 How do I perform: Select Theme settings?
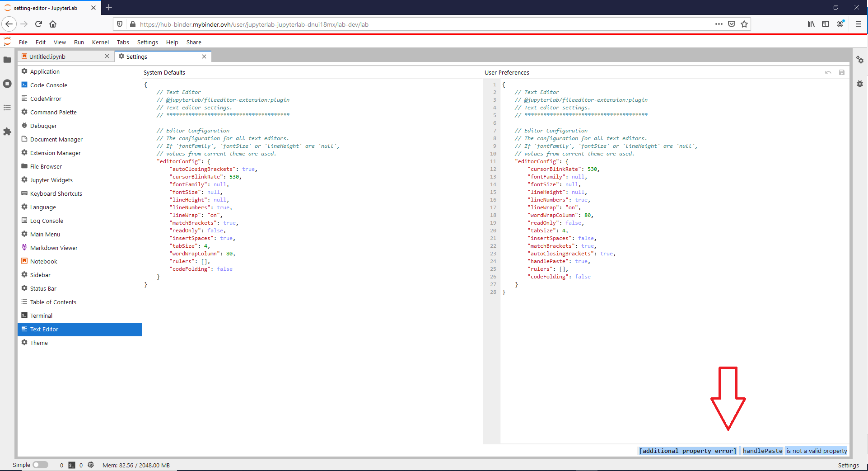tap(79, 343)
